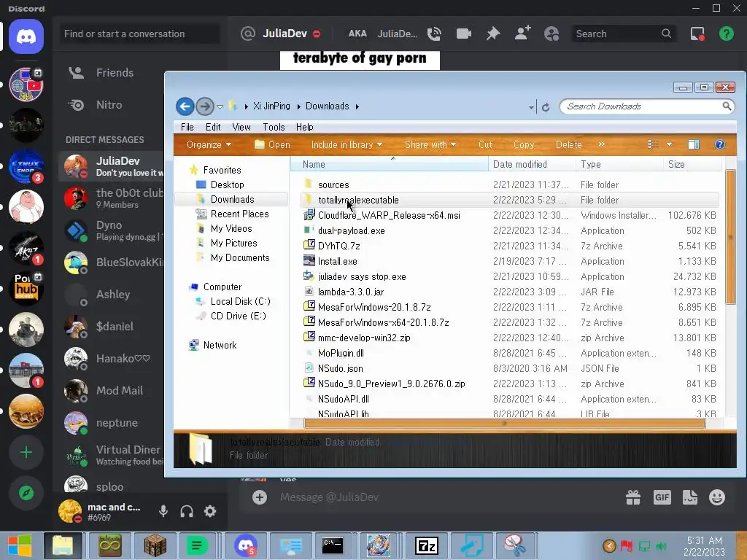Click the Copy toolbar button
The height and width of the screenshot is (560, 747).
click(x=524, y=145)
